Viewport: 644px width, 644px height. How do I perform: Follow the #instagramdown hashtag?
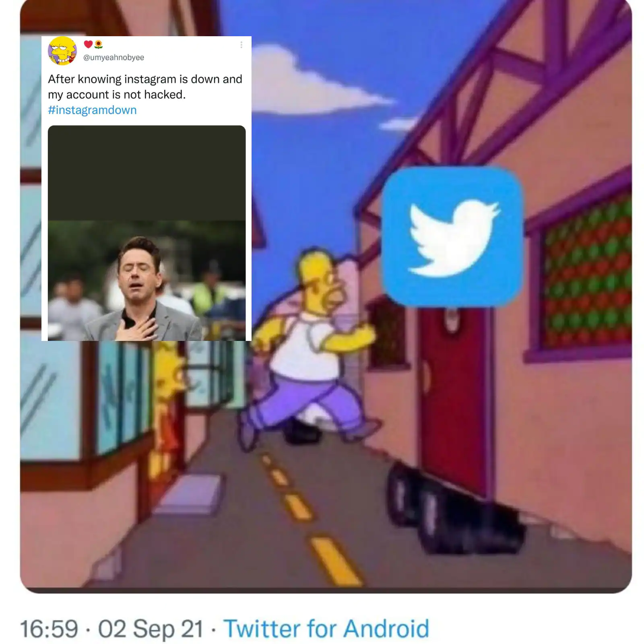92,110
